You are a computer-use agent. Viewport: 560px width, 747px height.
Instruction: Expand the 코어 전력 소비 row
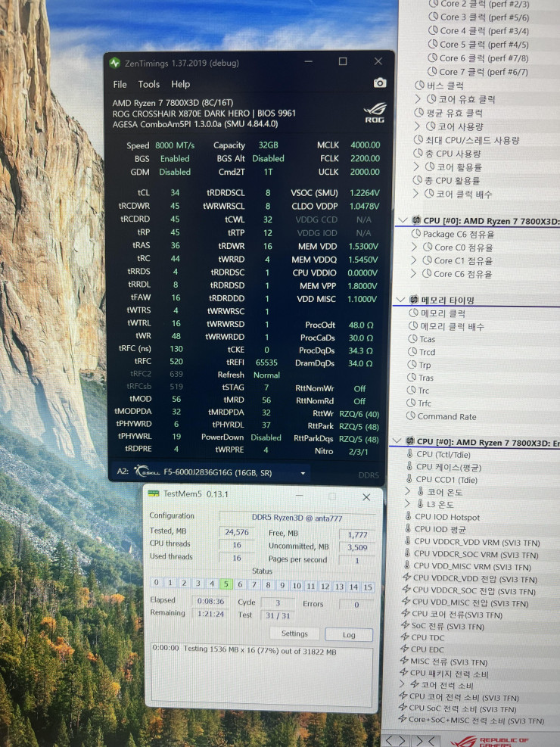pyautogui.click(x=403, y=684)
